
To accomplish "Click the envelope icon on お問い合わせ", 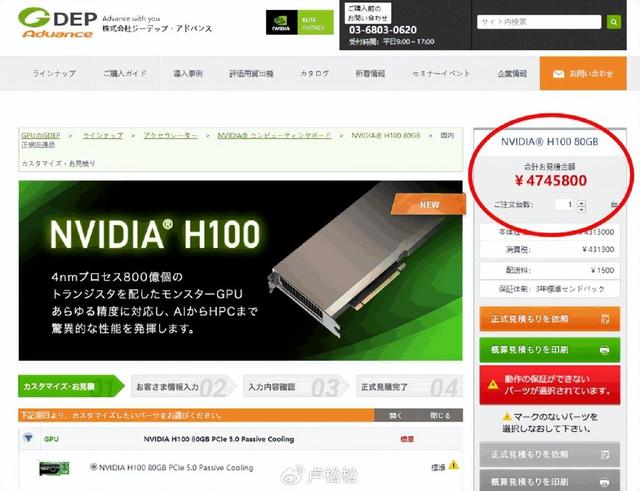I will (558, 74).
